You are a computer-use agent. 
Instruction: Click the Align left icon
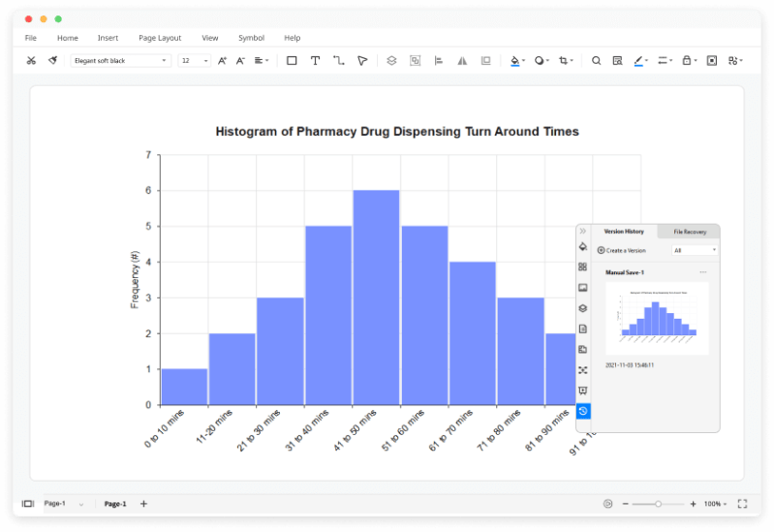[x=438, y=60]
